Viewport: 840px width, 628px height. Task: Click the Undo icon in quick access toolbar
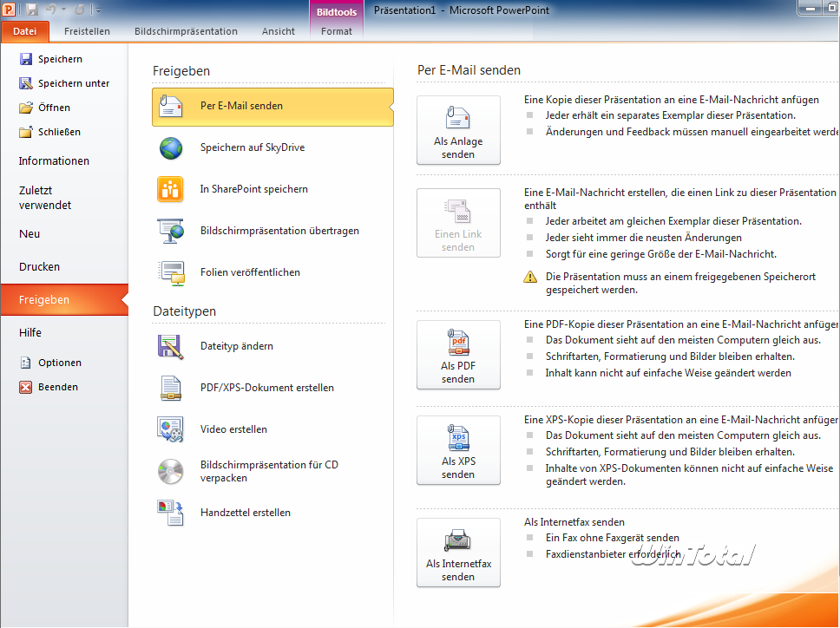pos(51,9)
